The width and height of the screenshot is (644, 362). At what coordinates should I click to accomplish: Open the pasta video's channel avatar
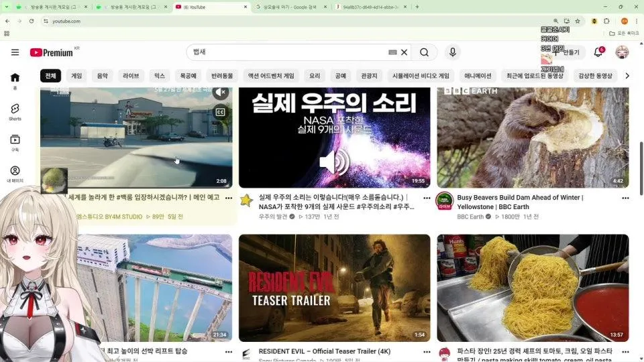click(x=444, y=354)
